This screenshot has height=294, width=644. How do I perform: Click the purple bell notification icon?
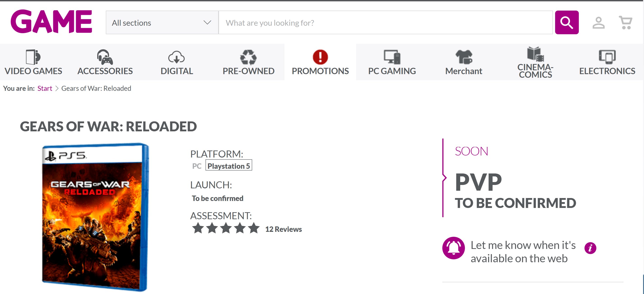tap(453, 248)
